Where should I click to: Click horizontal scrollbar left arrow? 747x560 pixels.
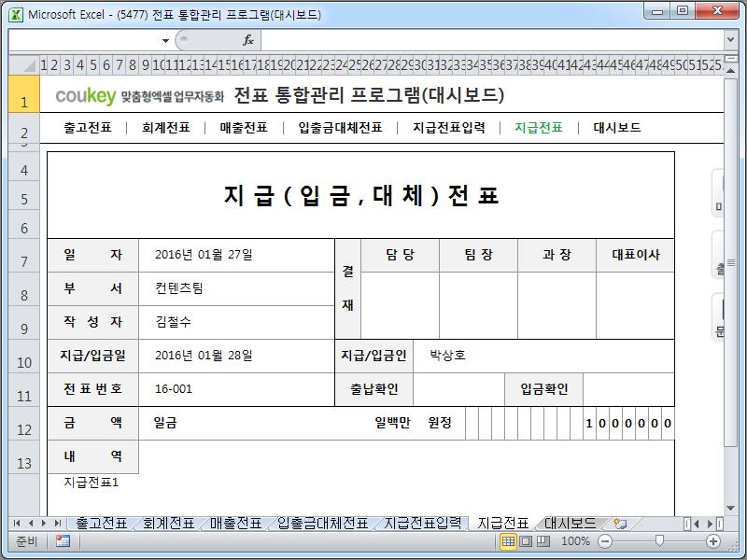696,524
